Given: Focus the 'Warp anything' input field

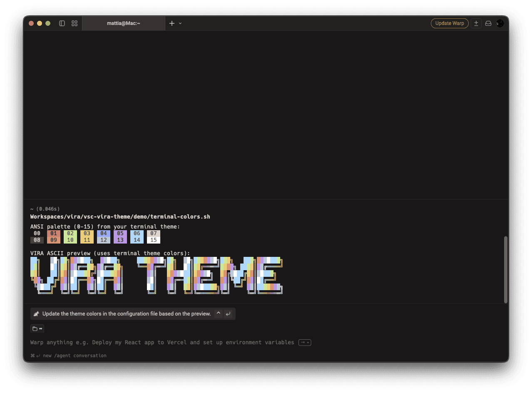Looking at the screenshot, I should click(162, 343).
